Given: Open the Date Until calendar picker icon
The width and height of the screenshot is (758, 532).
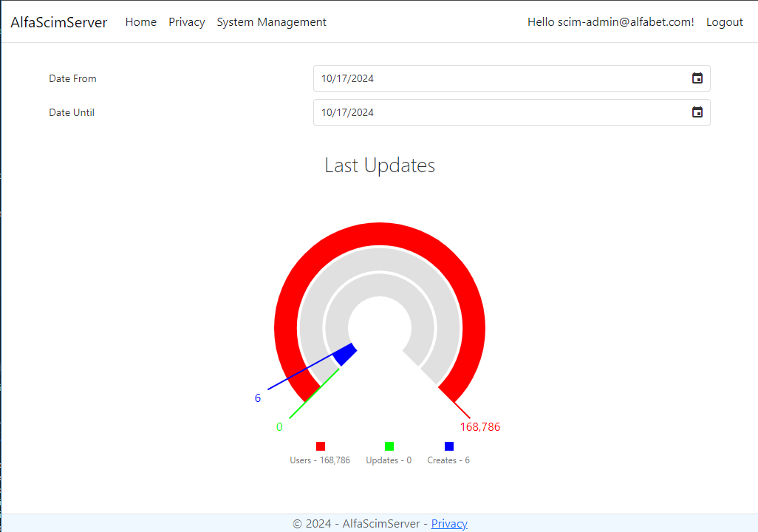Looking at the screenshot, I should 697,112.
